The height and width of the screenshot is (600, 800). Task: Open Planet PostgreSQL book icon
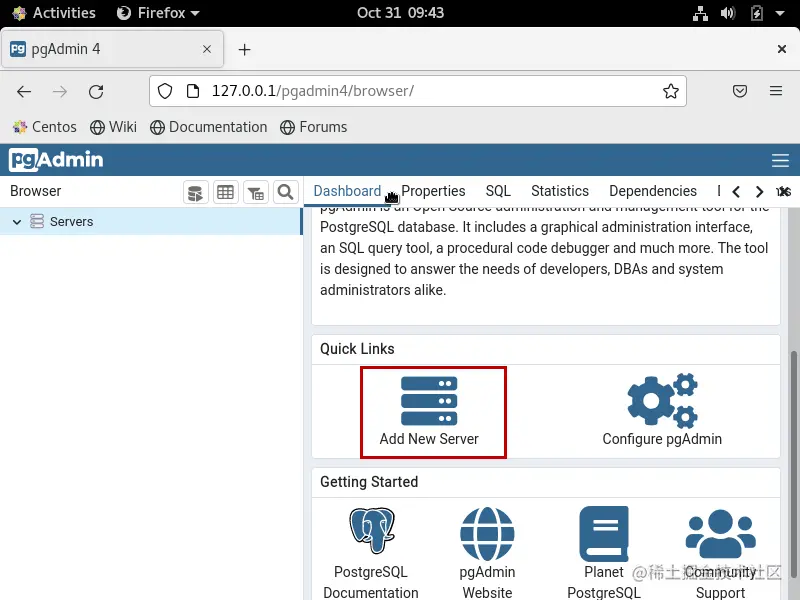tap(604, 534)
